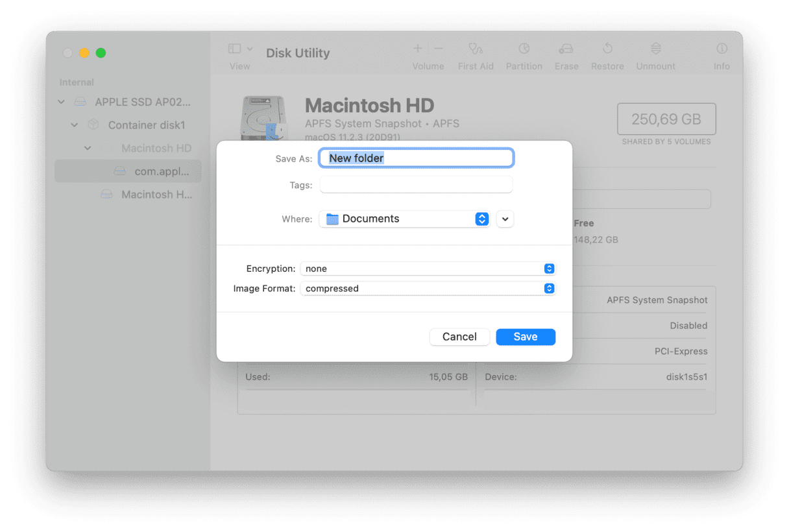The height and width of the screenshot is (532, 789).
Task: Click the 148,22 GB free value
Action: (x=596, y=239)
